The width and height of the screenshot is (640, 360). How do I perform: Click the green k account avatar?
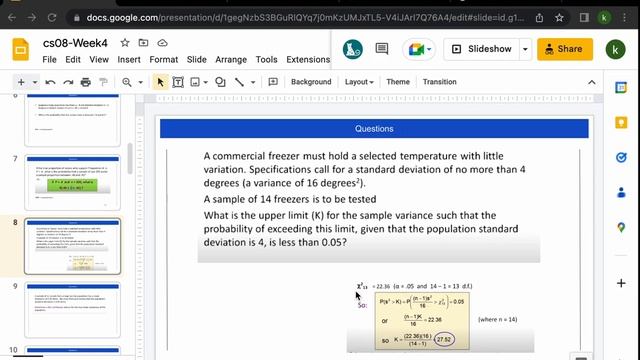[615, 49]
